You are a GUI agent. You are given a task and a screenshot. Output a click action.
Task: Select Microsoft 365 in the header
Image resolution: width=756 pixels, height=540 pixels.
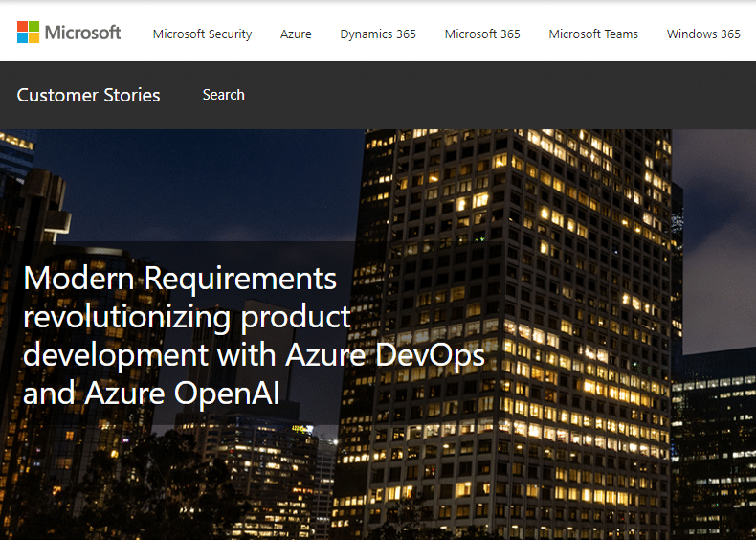coord(482,34)
